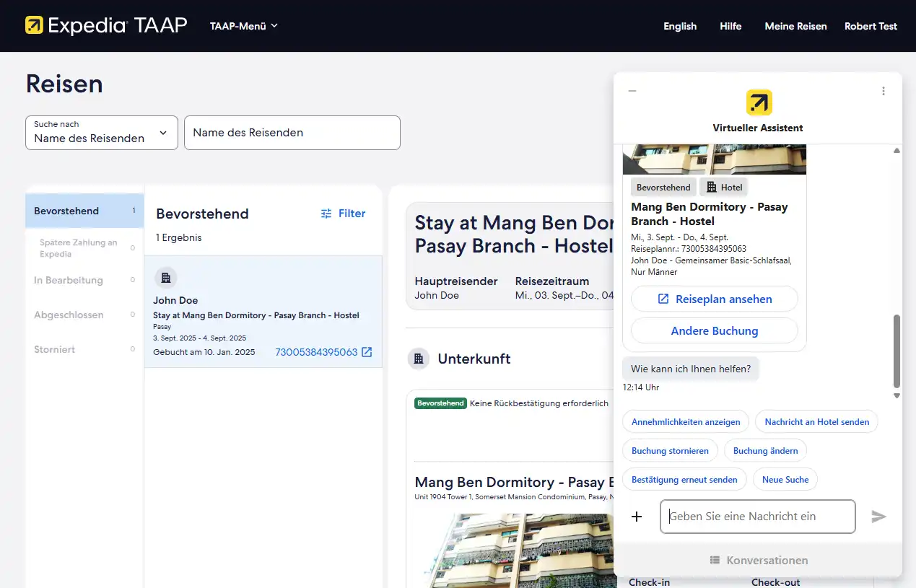
Task: Click the 'Reiseplan ansehen' button
Action: (715, 299)
